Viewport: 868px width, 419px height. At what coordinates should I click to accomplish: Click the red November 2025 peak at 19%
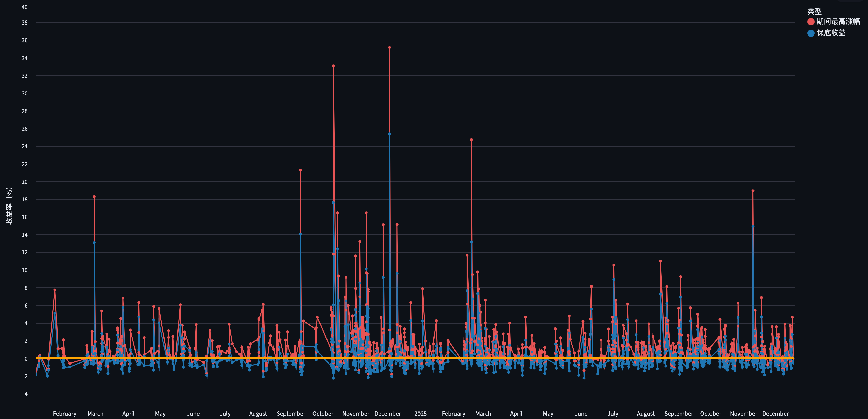click(753, 191)
